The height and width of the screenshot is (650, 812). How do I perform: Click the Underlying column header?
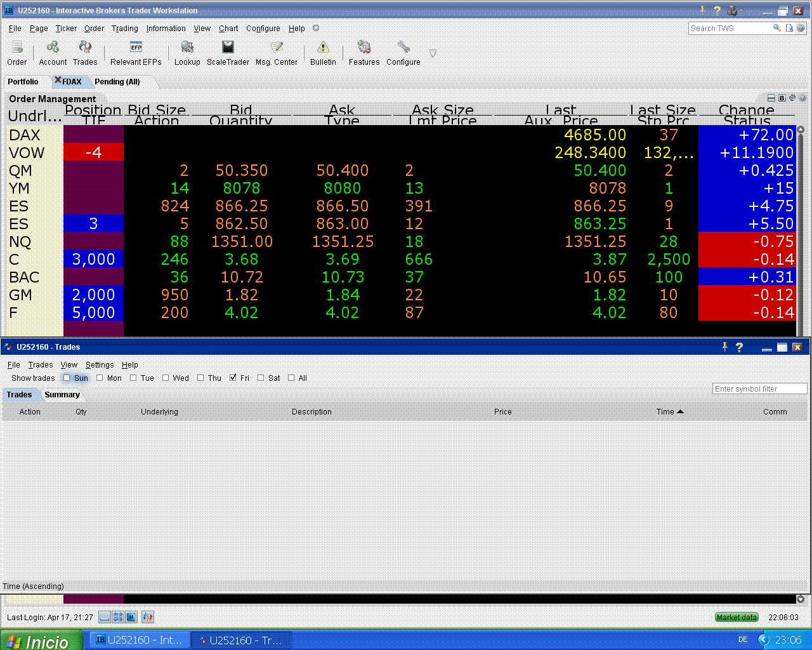coord(159,411)
